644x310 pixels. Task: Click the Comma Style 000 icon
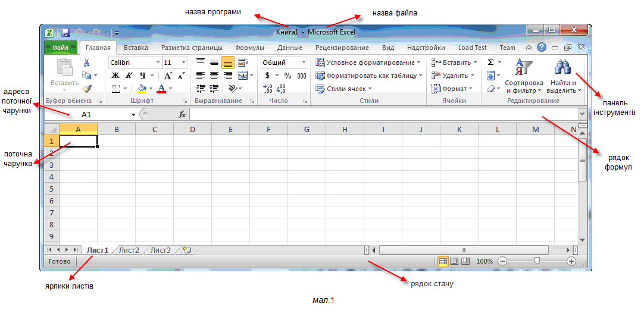302,76
